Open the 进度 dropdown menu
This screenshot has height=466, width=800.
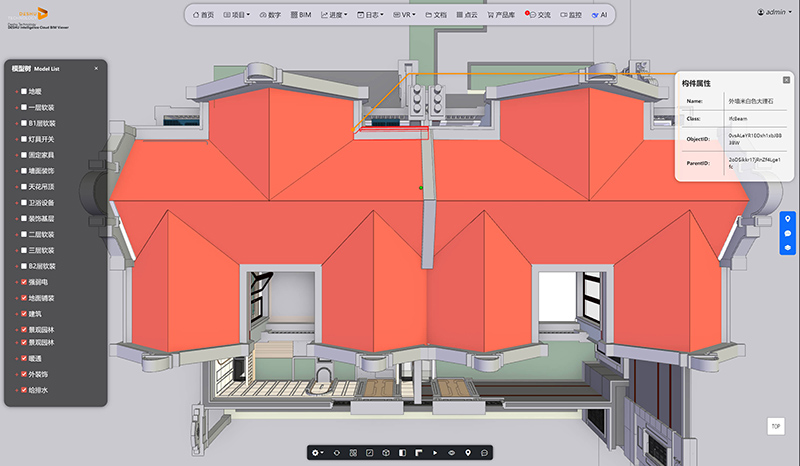(334, 15)
